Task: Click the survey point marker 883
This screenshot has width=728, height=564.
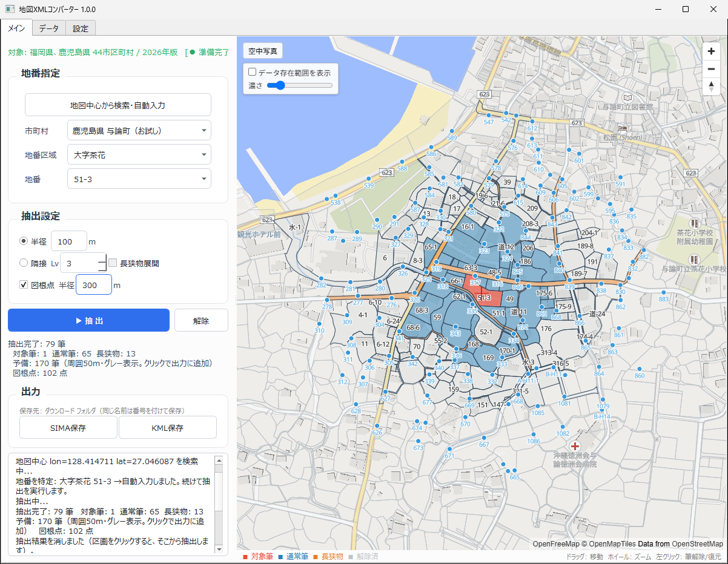Action: click(664, 293)
